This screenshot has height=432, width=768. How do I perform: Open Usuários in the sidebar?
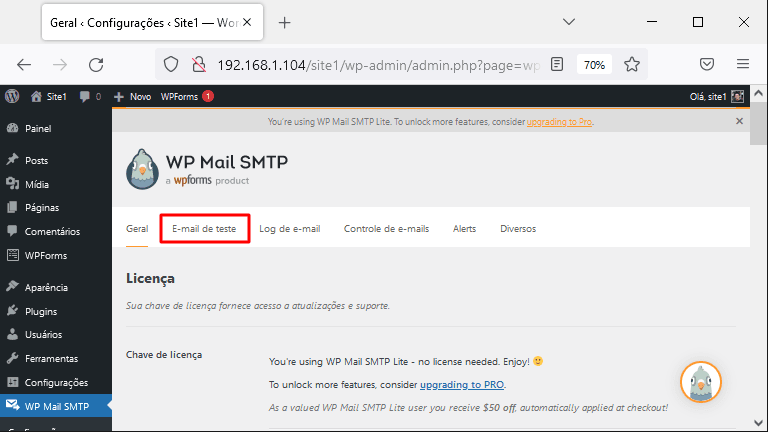tap(43, 335)
